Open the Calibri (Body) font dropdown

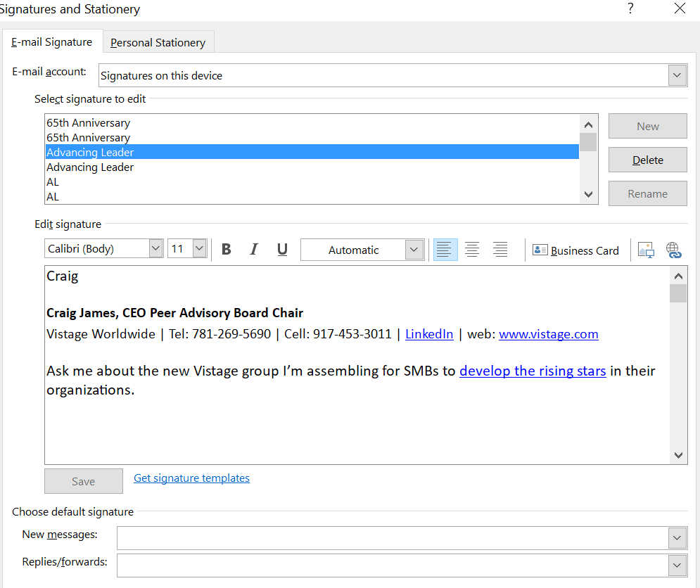click(x=155, y=248)
